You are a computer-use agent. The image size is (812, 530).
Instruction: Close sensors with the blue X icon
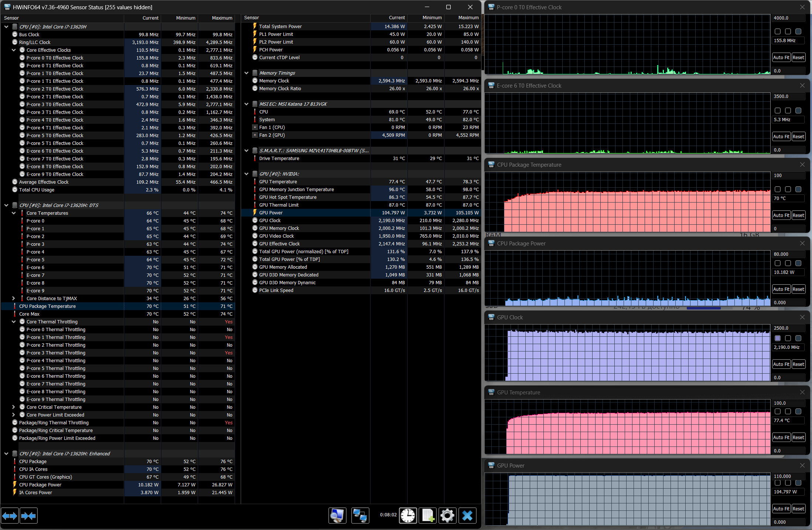[x=467, y=516]
